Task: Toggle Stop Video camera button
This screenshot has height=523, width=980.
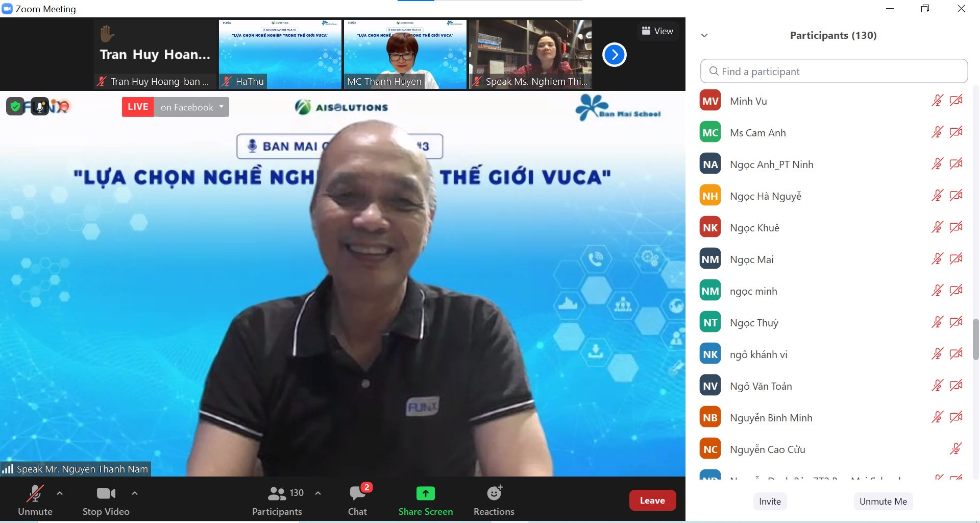Action: pyautogui.click(x=106, y=494)
